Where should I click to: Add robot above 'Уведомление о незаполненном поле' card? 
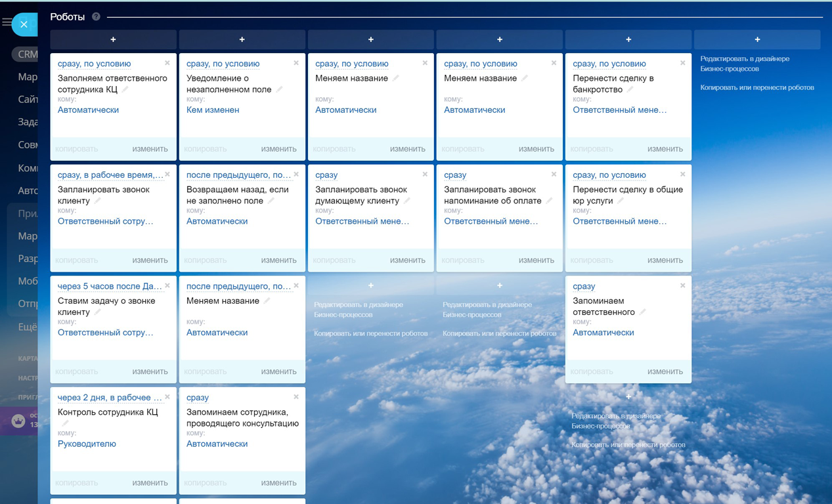pyautogui.click(x=242, y=39)
